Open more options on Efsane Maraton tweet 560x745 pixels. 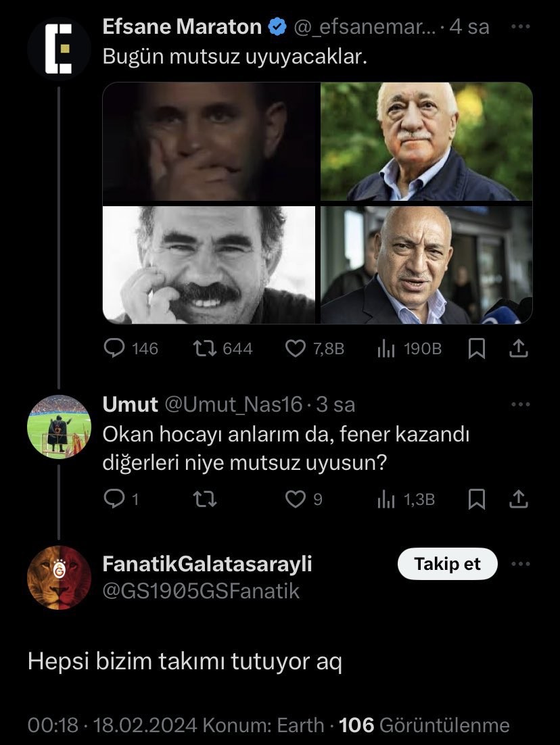click(x=520, y=27)
